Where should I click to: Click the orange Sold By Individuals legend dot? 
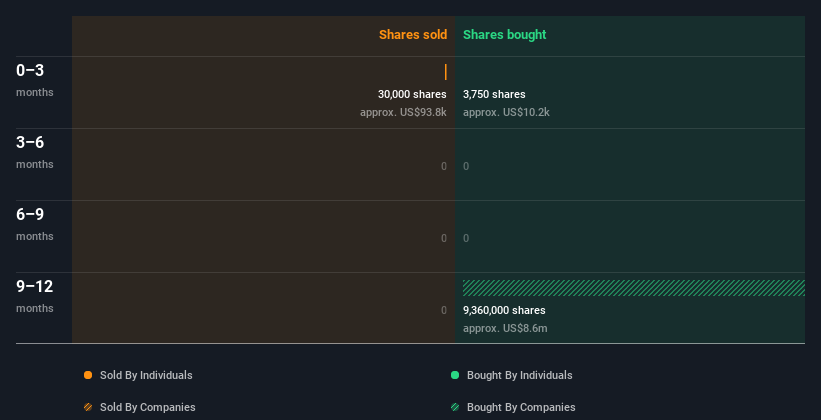point(88,375)
